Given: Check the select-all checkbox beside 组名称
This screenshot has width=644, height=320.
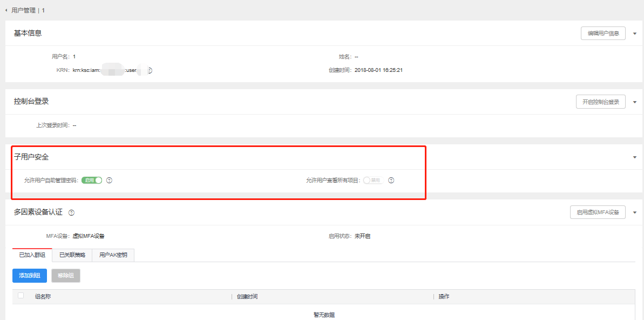Looking at the screenshot, I should (x=21, y=296).
